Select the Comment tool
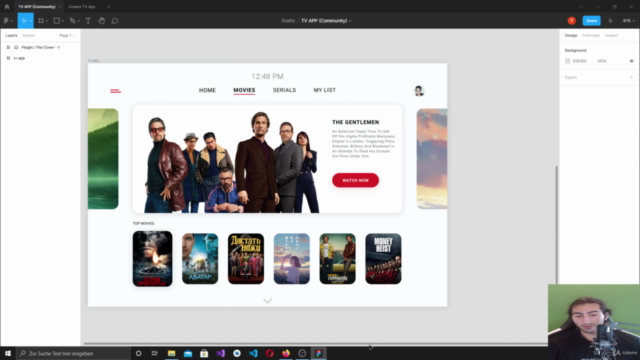The width and height of the screenshot is (640, 360). (x=115, y=21)
